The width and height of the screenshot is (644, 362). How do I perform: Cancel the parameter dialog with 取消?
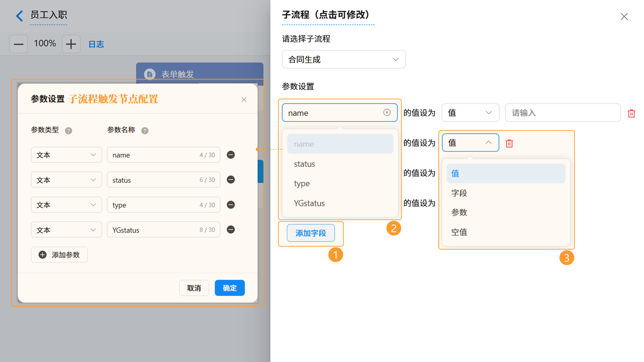[x=194, y=288]
